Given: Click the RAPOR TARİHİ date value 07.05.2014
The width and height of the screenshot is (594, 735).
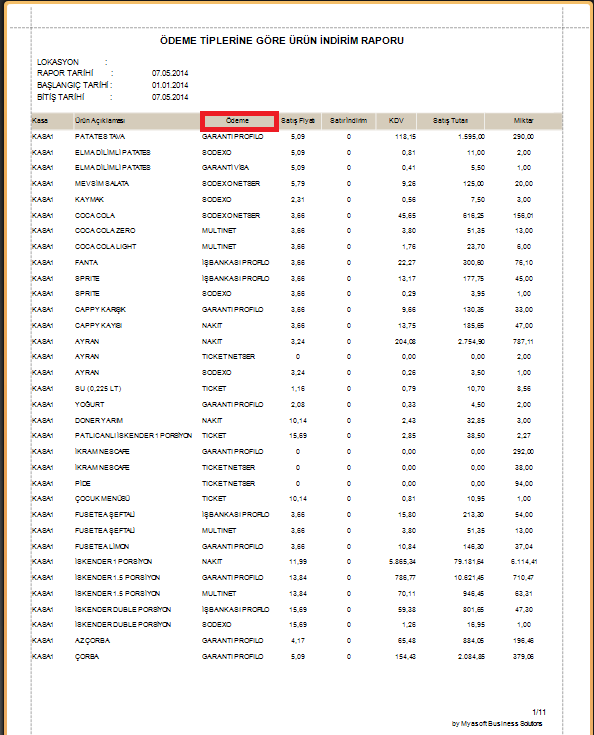Looking at the screenshot, I should (170, 73).
